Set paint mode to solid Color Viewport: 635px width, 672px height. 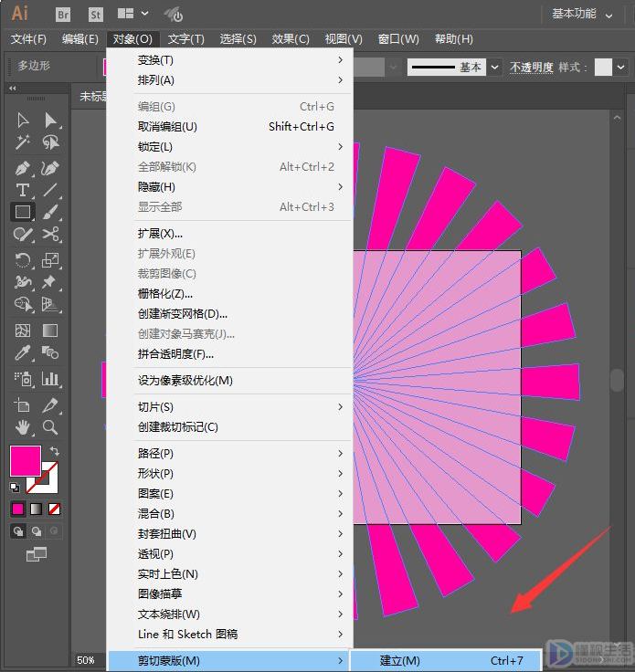[18, 509]
